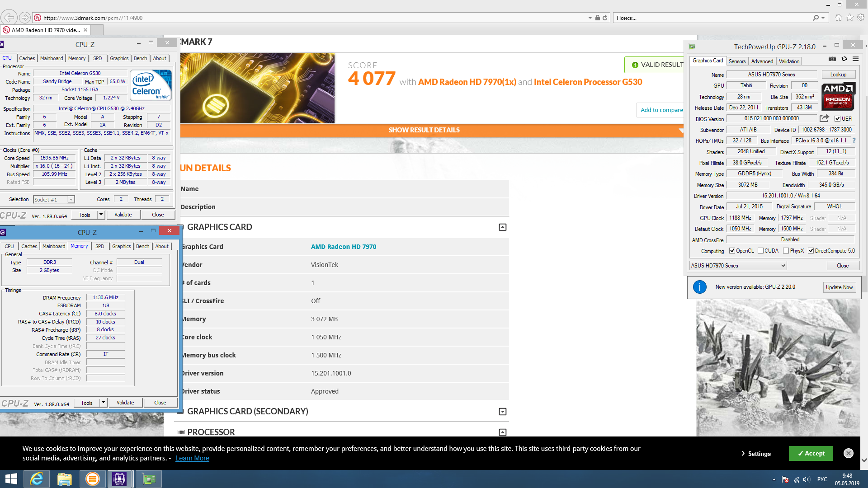Open Tools dropdown arrow in CPU window

pos(101,215)
